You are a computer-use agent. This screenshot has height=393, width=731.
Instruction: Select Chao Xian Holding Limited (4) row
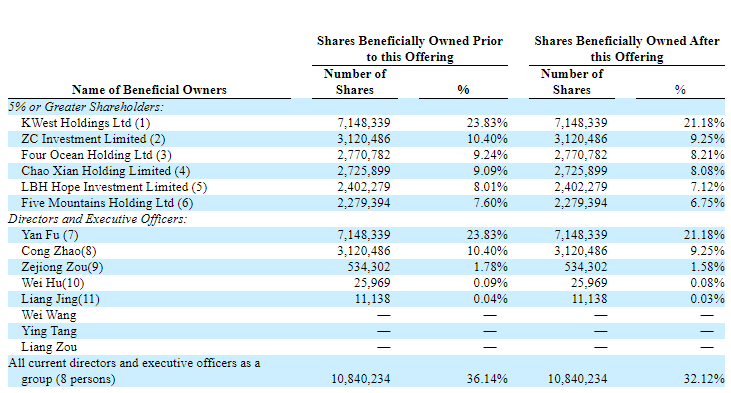pyautogui.click(x=106, y=171)
